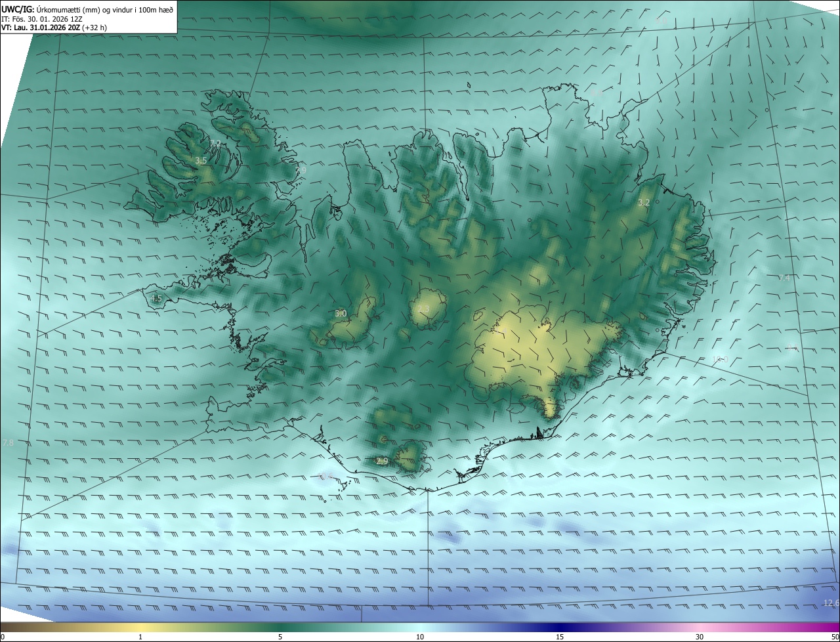Click the 3.0 value label on the map
This screenshot has width=840, height=642.
(341, 314)
